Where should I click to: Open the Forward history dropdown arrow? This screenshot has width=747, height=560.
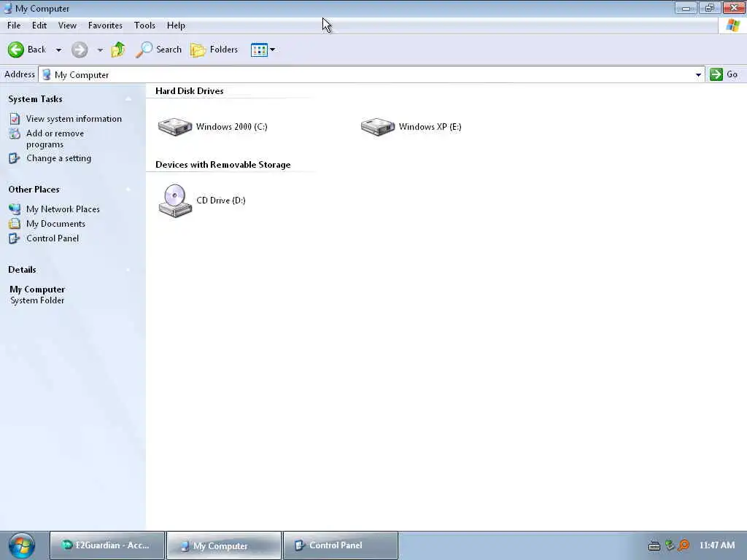(x=100, y=50)
